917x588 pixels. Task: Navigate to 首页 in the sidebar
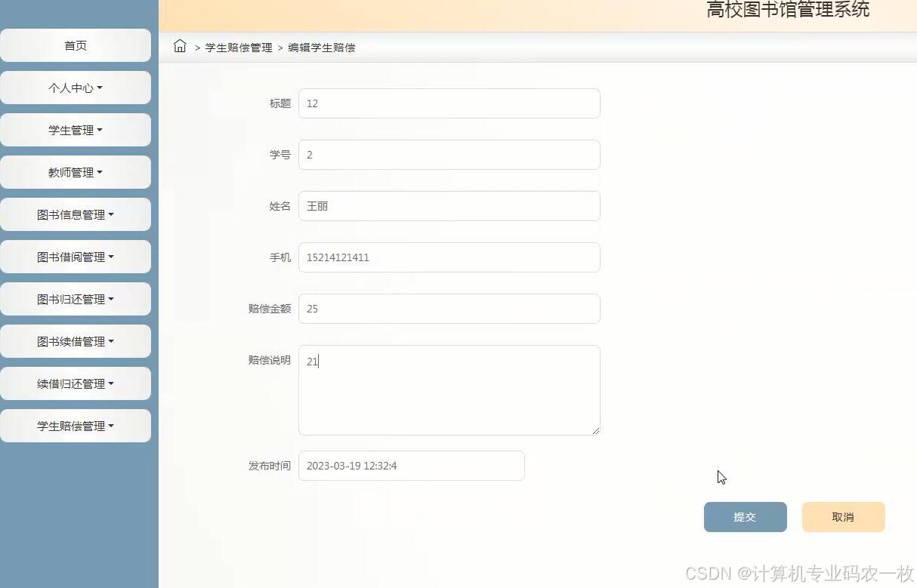click(76, 45)
